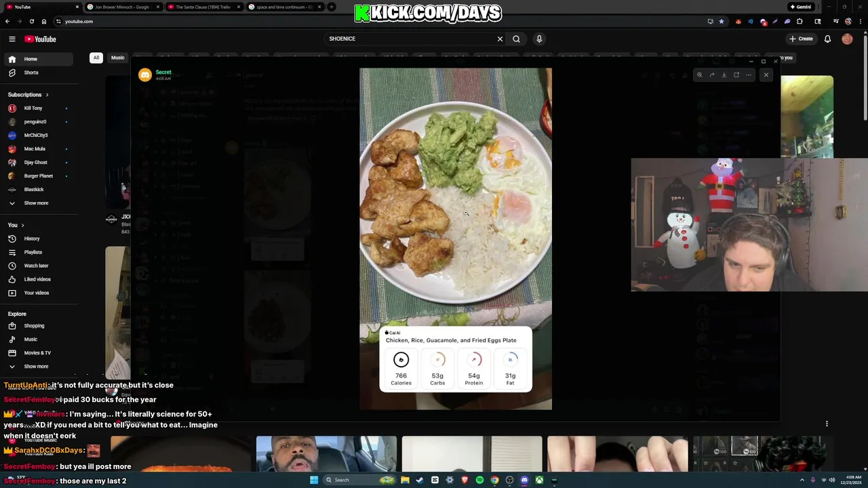This screenshot has height=488, width=868.
Task: Open Windows Start menu
Action: tap(314, 480)
